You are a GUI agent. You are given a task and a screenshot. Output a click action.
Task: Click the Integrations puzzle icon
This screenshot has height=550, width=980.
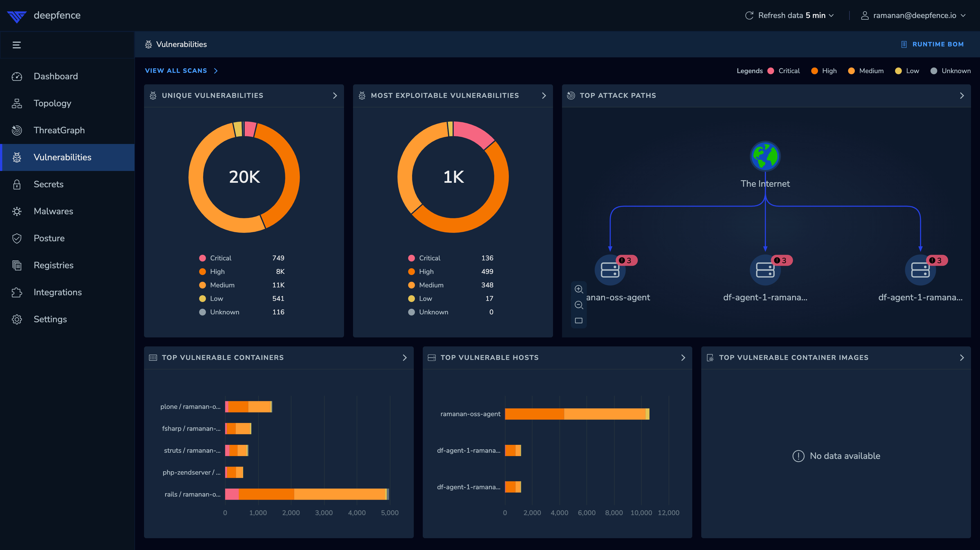[17, 292]
